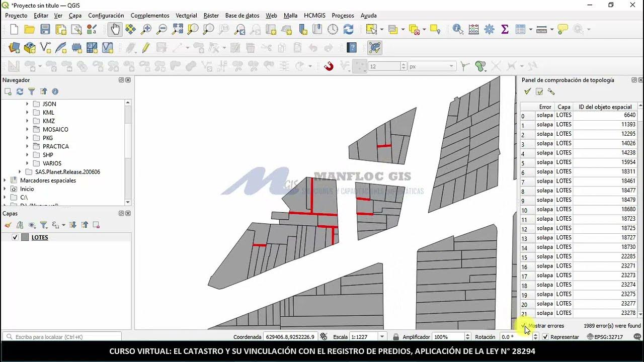644x362 pixels.
Task: Select error row with ID 6640
Action: point(579,115)
